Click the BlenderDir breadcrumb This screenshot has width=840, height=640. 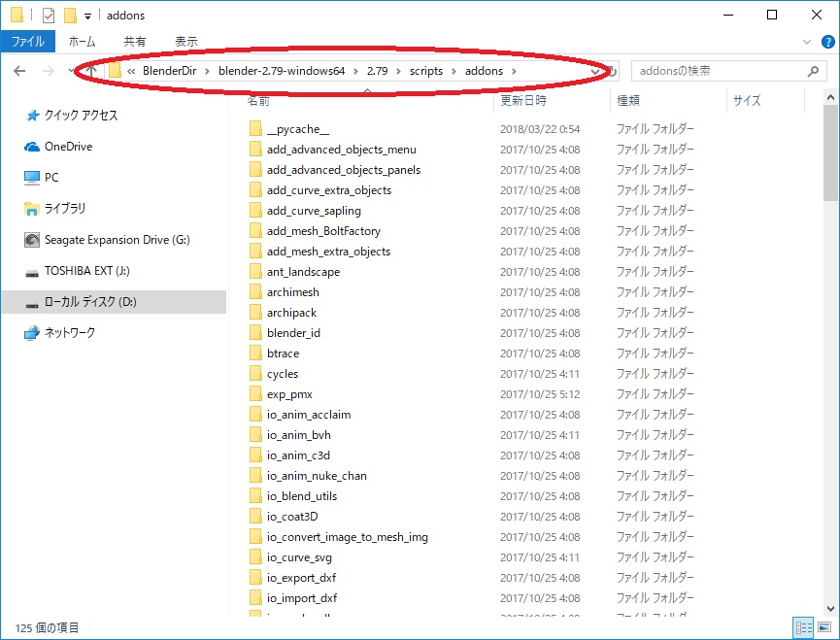click(169, 71)
